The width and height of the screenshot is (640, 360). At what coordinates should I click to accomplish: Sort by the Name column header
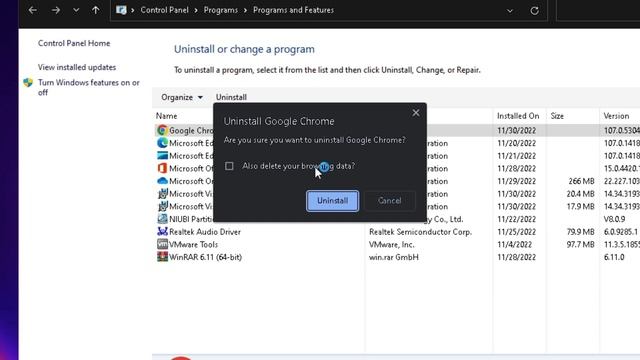tap(167, 116)
